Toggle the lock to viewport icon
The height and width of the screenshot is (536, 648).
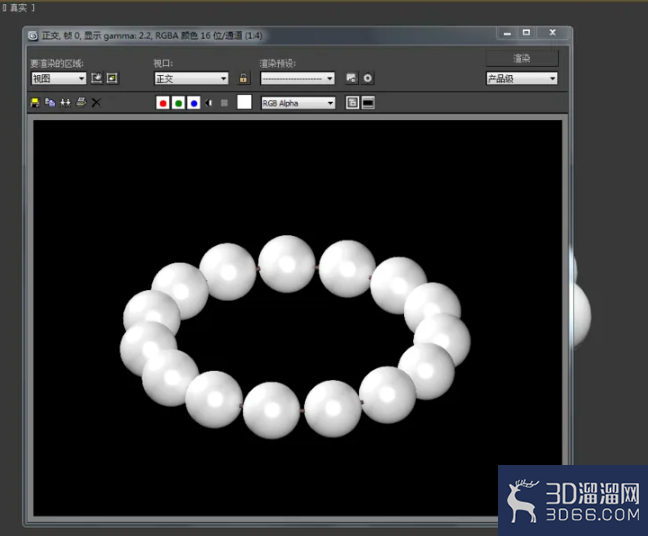(x=243, y=78)
